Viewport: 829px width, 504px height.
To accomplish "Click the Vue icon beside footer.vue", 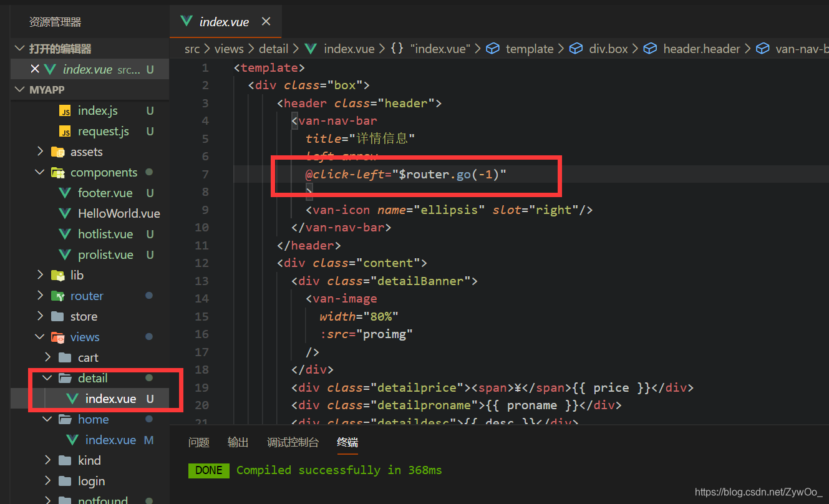I will point(65,193).
